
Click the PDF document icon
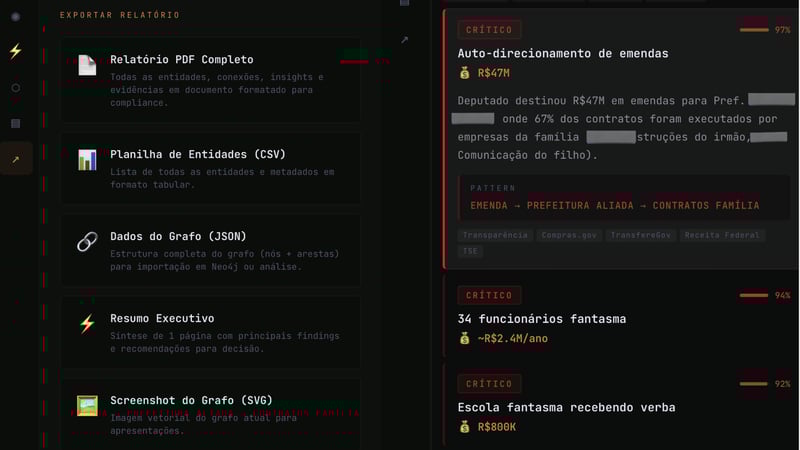(x=87, y=65)
